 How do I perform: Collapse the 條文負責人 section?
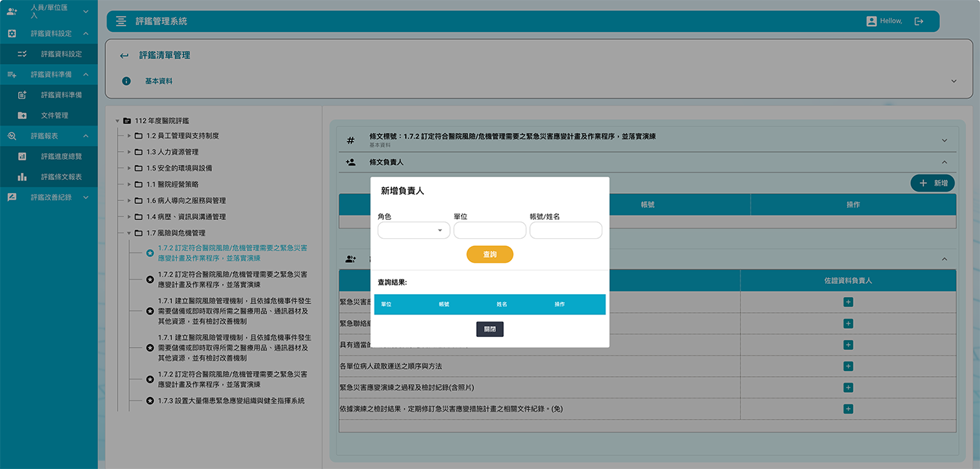pos(944,162)
